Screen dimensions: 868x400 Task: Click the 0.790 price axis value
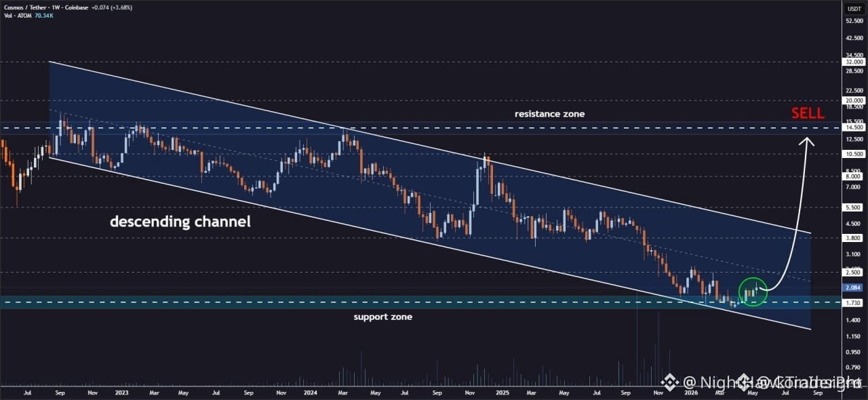(854, 368)
